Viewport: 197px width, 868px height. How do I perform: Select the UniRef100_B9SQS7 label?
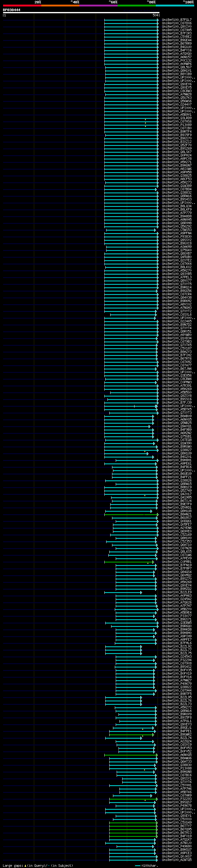[x=177, y=802]
